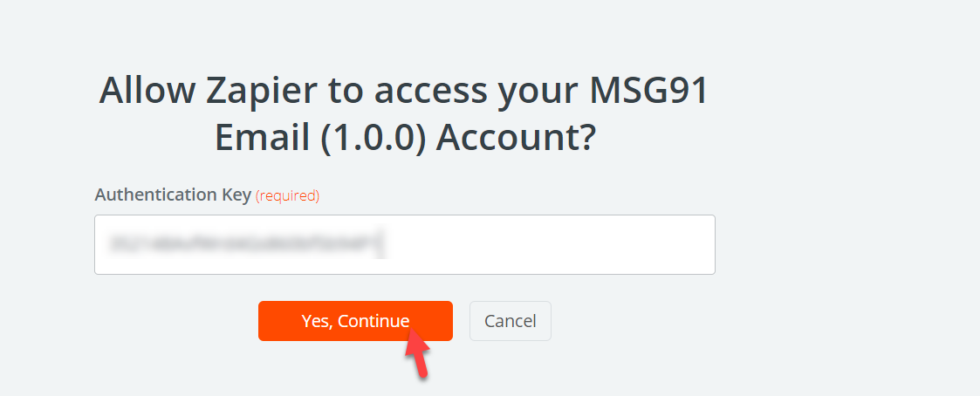This screenshot has height=396, width=980.
Task: Click the Email (1.0.0) Account heading line
Action: coord(404,138)
